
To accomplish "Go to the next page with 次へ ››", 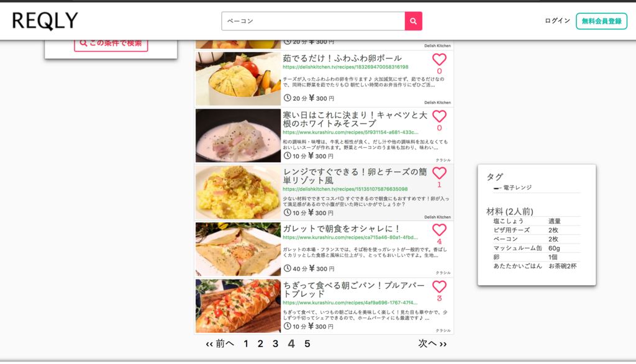I will click(x=432, y=344).
